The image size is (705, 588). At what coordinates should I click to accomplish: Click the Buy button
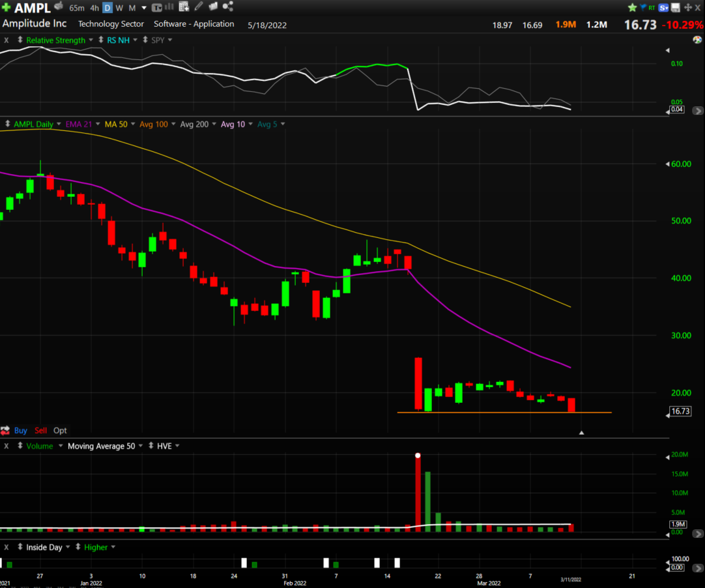(21, 430)
